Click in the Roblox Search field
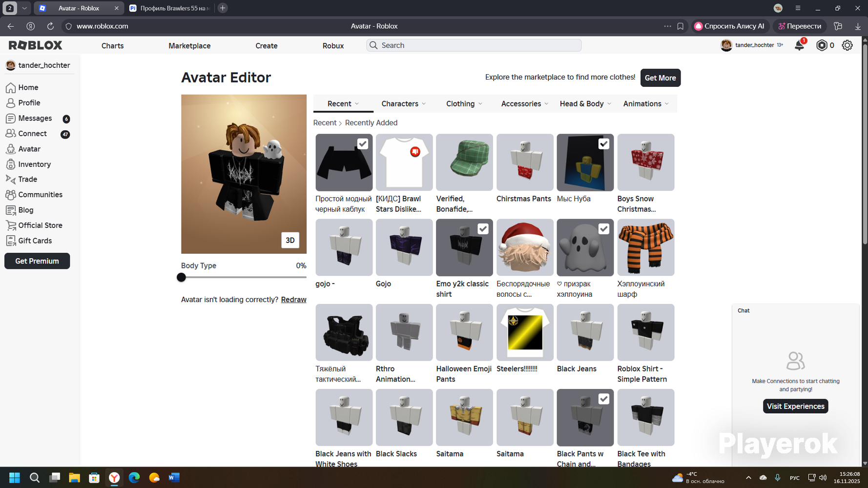Image resolution: width=868 pixels, height=488 pixels. 474,45
